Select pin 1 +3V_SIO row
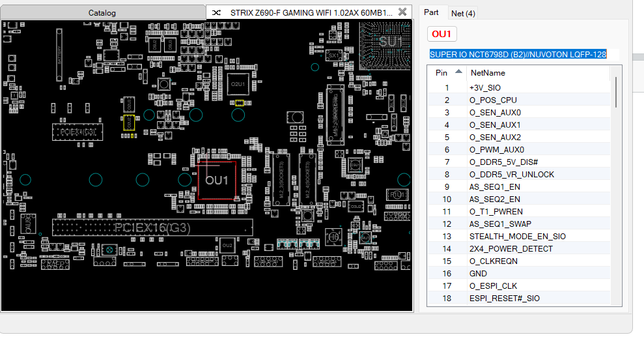This screenshot has width=644, height=337. click(519, 87)
